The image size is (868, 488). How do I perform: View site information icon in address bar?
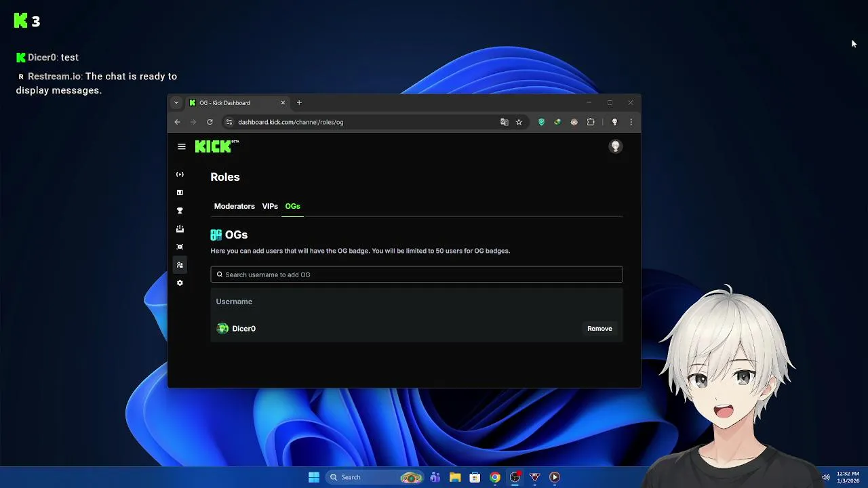pyautogui.click(x=229, y=122)
